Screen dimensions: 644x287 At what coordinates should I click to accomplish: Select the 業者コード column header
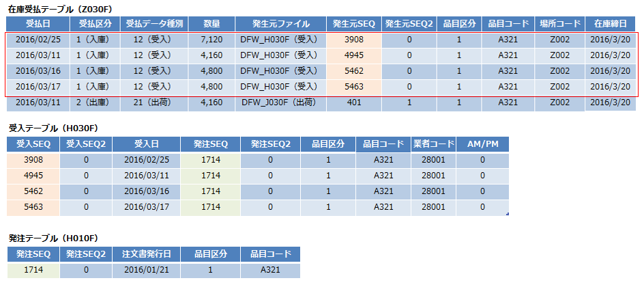pos(433,144)
